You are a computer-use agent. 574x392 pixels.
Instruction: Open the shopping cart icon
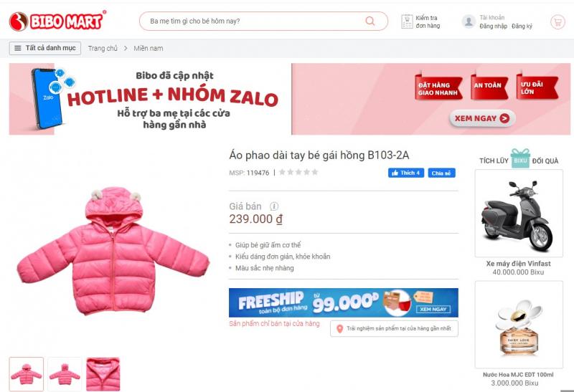[557, 22]
